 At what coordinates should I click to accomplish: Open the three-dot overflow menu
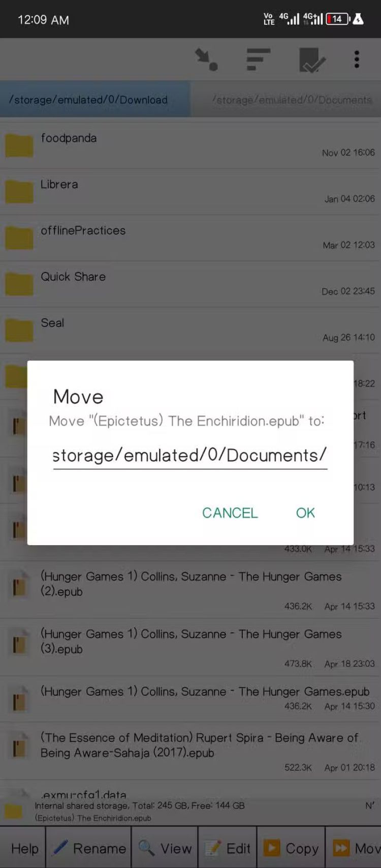click(x=357, y=59)
